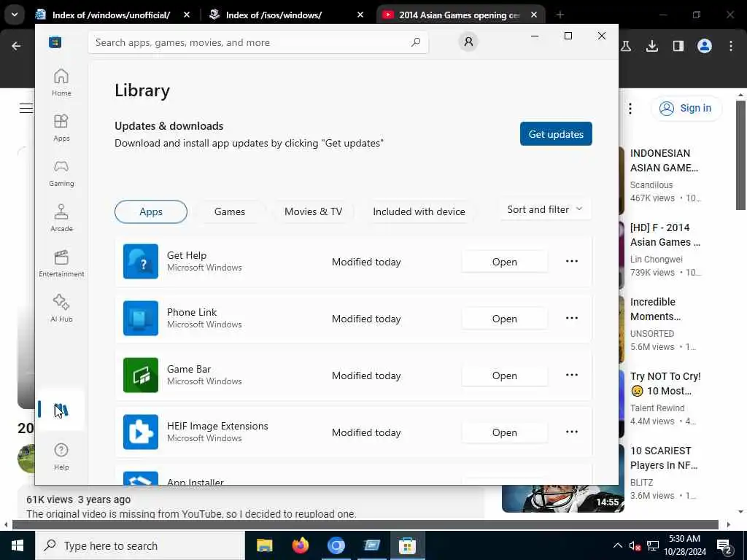Select the Apps filter tab
Screen dimensions: 747x560
pos(151,211)
